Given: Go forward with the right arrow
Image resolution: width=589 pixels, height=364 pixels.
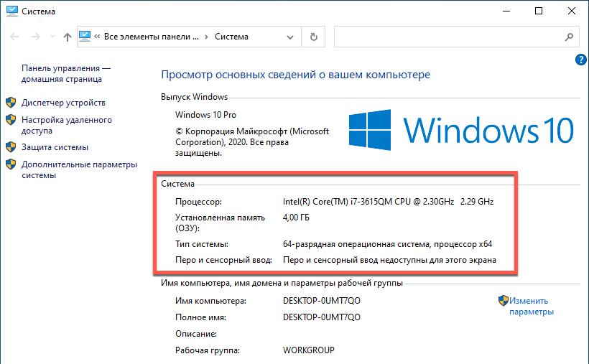Looking at the screenshot, I should tap(36, 37).
